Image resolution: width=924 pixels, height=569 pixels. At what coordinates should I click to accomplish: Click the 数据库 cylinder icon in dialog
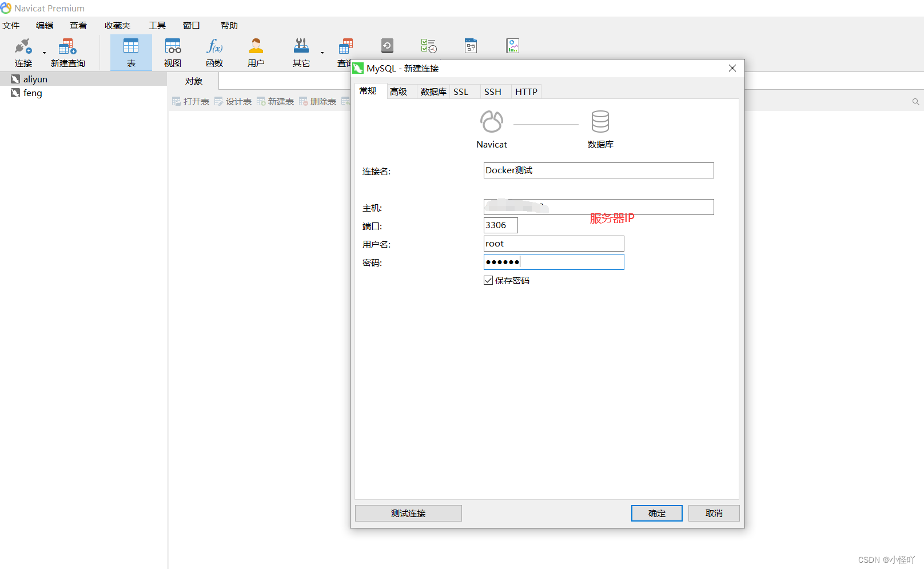[600, 121]
